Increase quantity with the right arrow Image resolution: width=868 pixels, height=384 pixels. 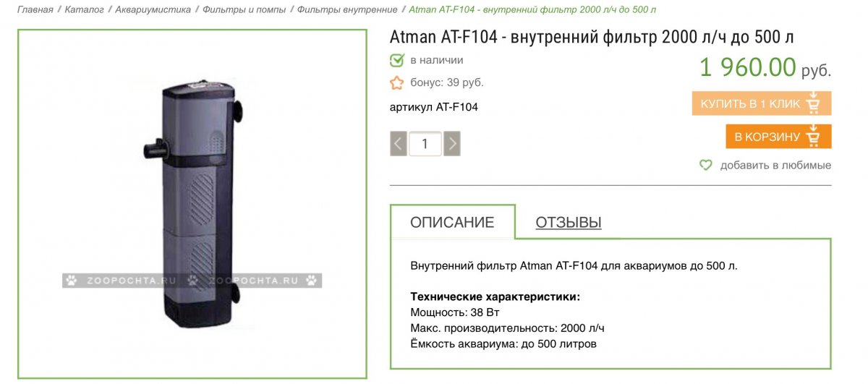pyautogui.click(x=452, y=143)
